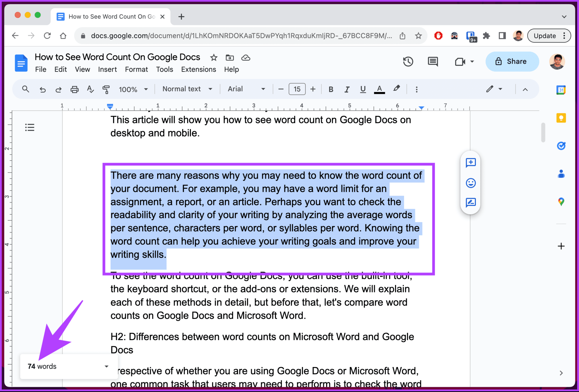The image size is (579, 392).
Task: Open the text color picker
Action: [x=379, y=89]
